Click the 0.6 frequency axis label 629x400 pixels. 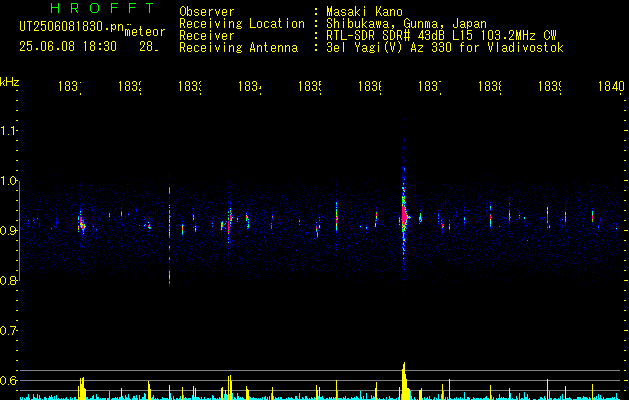tap(9, 381)
